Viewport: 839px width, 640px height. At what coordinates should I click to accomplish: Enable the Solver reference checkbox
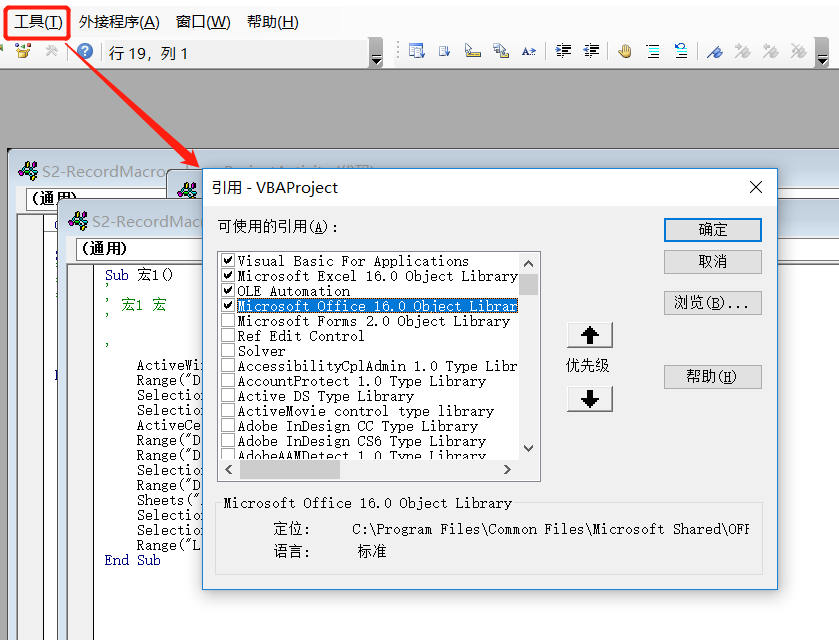click(228, 351)
